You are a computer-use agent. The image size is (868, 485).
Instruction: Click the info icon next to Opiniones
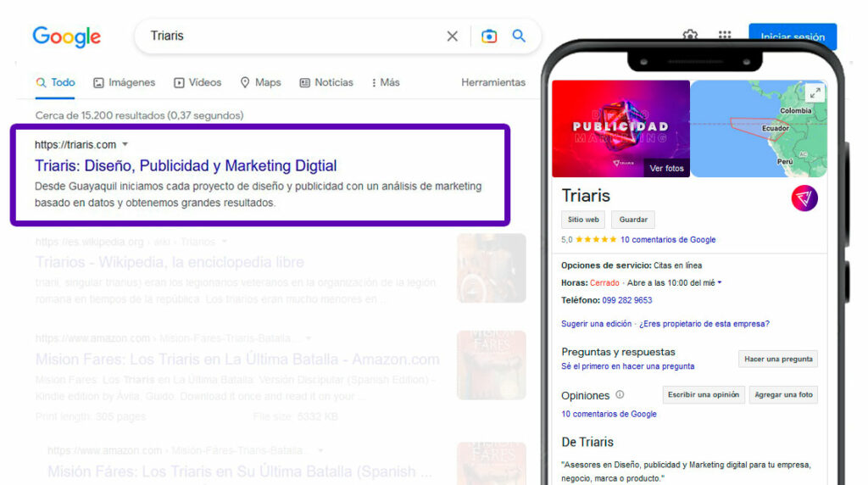[x=620, y=395]
